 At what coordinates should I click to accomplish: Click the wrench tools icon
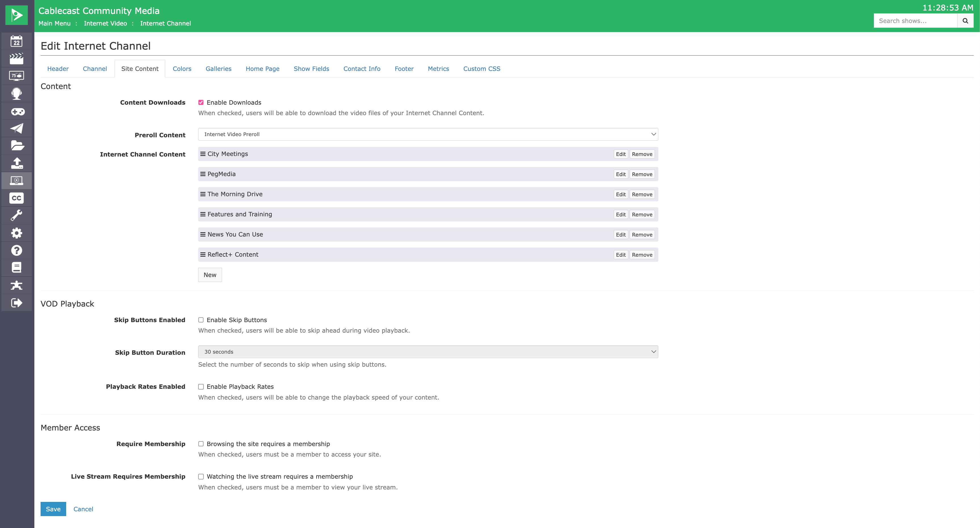click(x=16, y=216)
